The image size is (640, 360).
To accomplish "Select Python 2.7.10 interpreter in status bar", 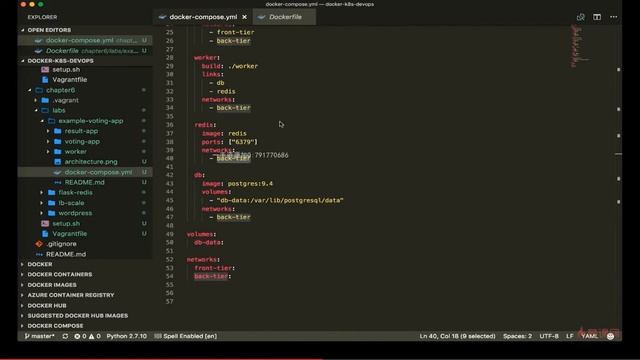I will click(127, 336).
